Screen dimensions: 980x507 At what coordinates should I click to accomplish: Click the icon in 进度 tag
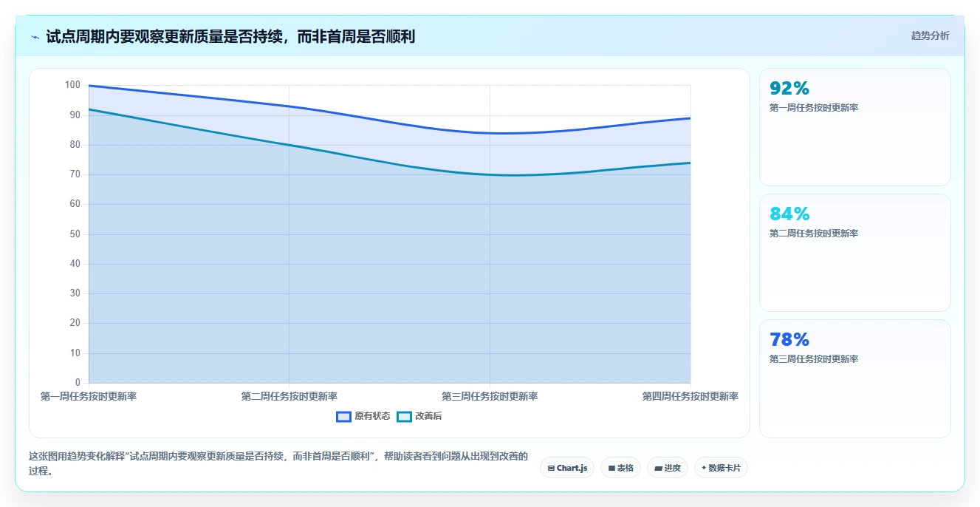(x=658, y=469)
